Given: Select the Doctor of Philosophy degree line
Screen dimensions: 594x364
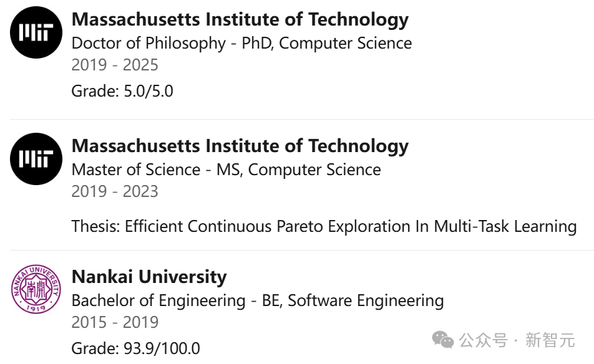Looking at the screenshot, I should pos(241,43).
